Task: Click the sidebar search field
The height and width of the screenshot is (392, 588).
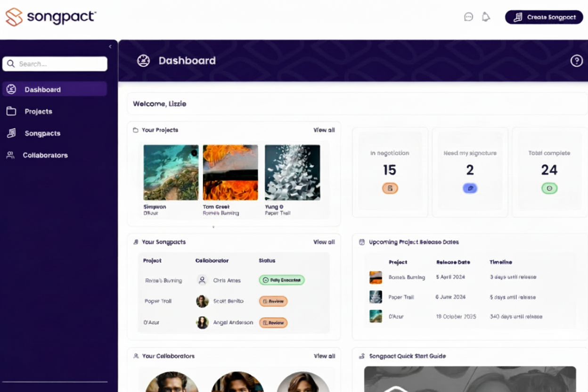Action: coord(55,64)
